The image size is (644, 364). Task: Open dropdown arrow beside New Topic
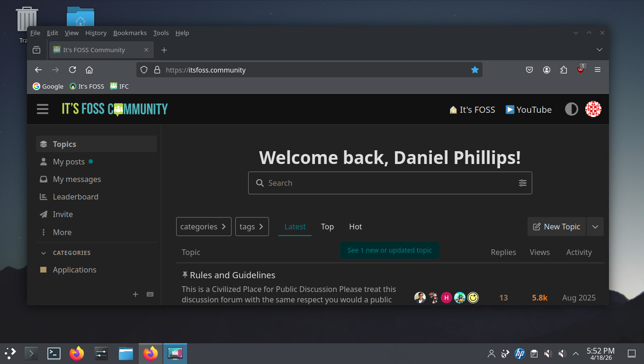595,227
